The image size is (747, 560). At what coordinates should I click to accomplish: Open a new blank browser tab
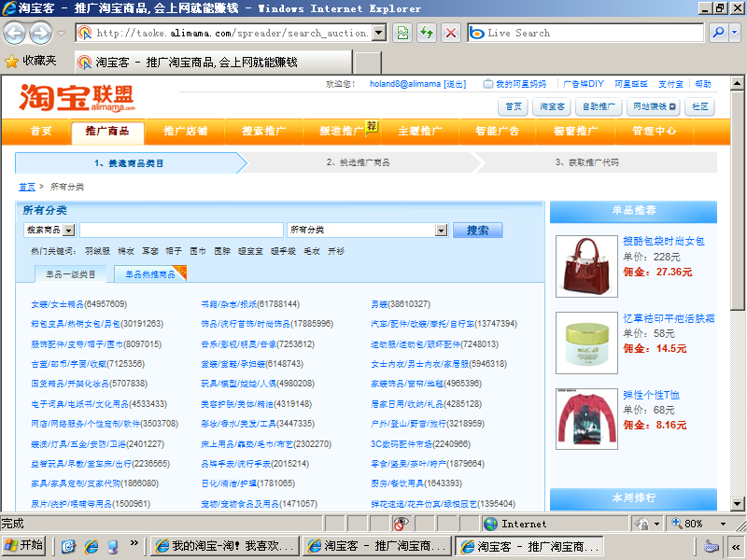[x=368, y=63]
